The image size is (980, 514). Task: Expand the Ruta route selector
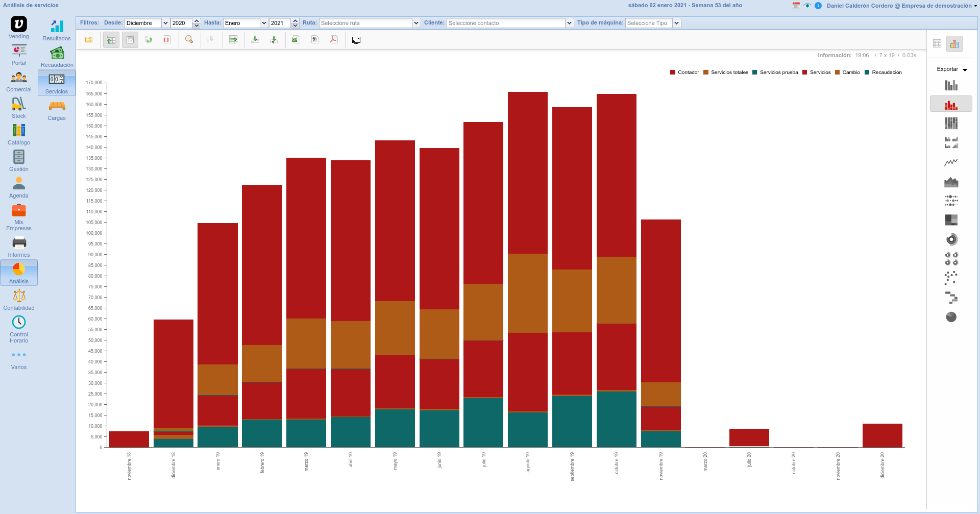pyautogui.click(x=416, y=23)
